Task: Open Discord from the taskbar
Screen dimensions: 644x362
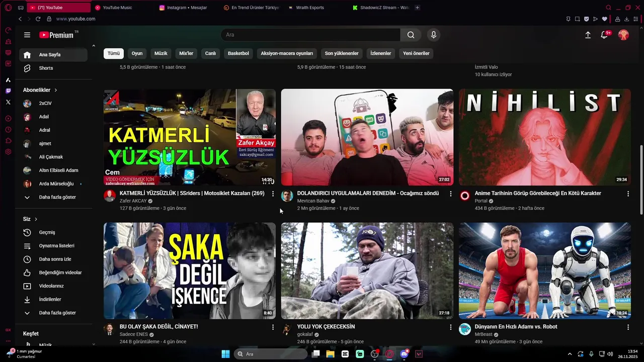Action: coord(404,354)
